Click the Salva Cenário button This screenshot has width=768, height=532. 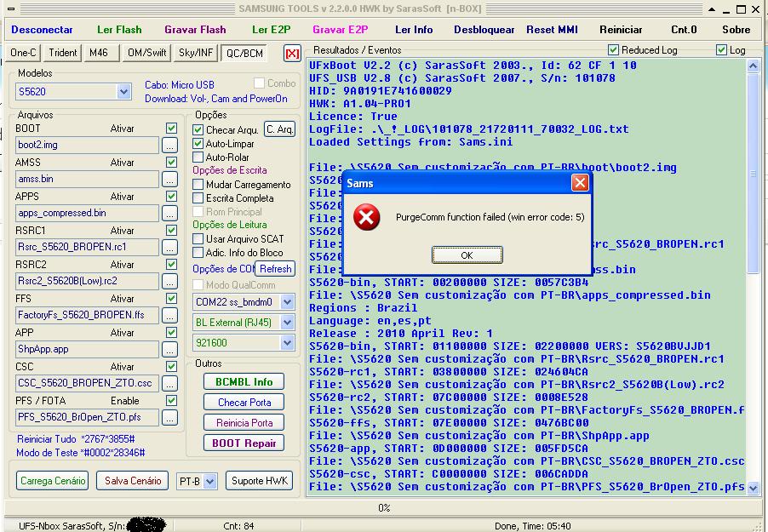tap(132, 481)
